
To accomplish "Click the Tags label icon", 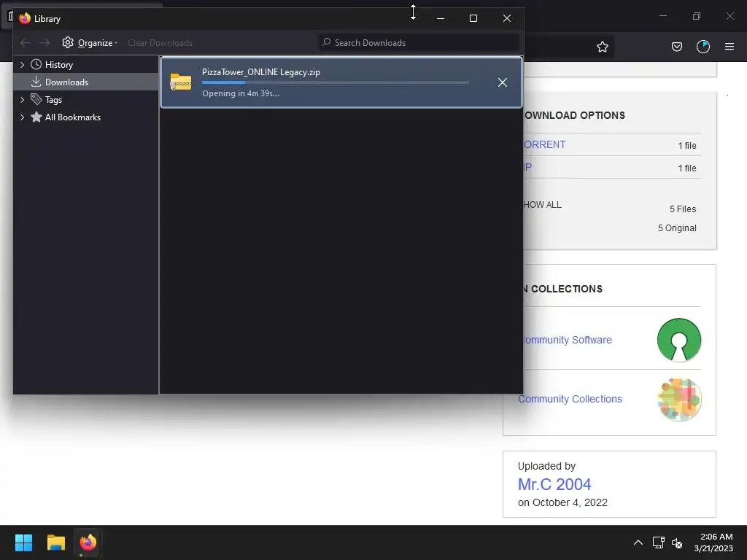I will tap(36, 99).
